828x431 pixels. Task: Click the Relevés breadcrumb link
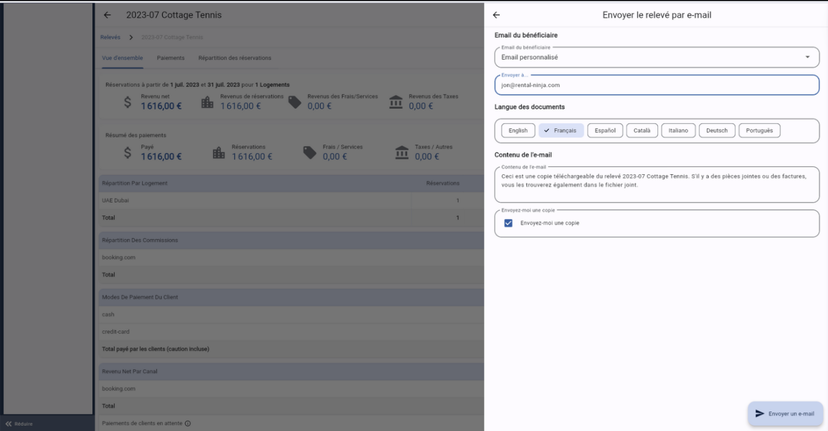click(x=110, y=37)
